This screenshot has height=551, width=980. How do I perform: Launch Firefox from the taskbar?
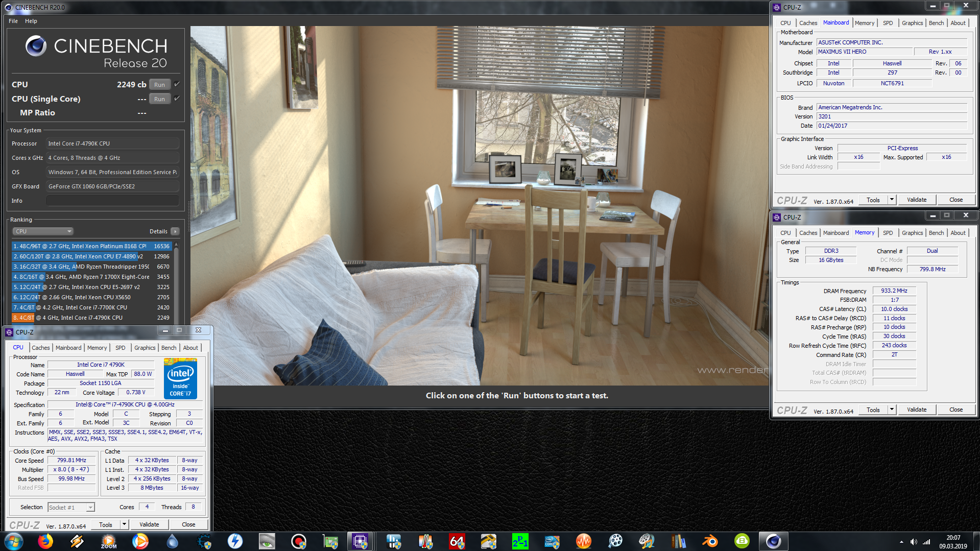[x=45, y=541]
